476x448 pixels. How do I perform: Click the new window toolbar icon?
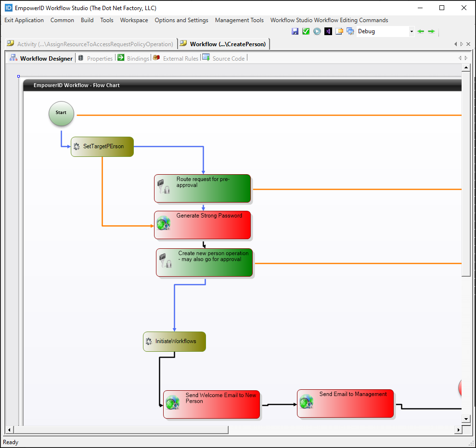point(339,31)
